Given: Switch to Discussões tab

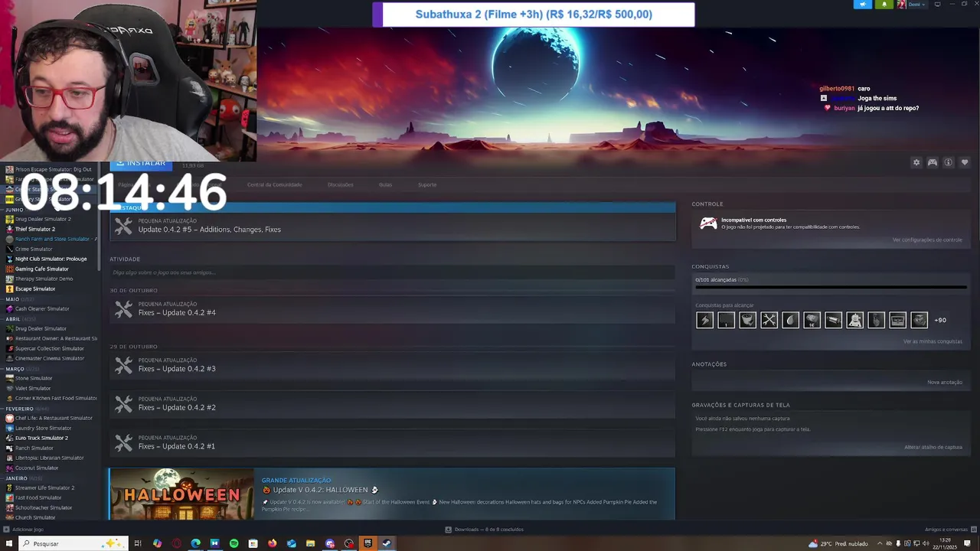Looking at the screenshot, I should (340, 184).
